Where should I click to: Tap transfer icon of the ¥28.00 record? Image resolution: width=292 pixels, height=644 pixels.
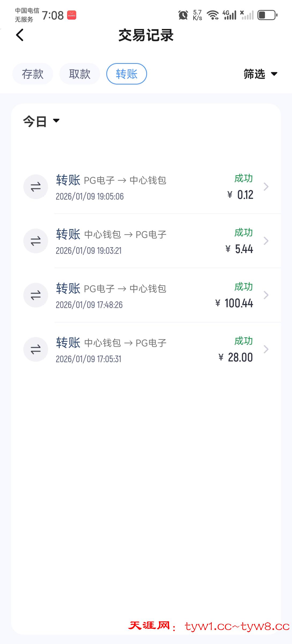pos(36,349)
